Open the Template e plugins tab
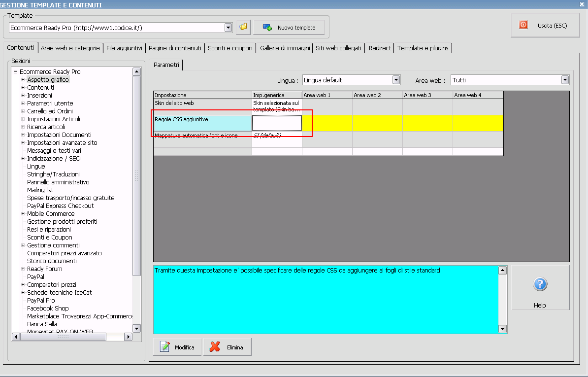 [423, 48]
